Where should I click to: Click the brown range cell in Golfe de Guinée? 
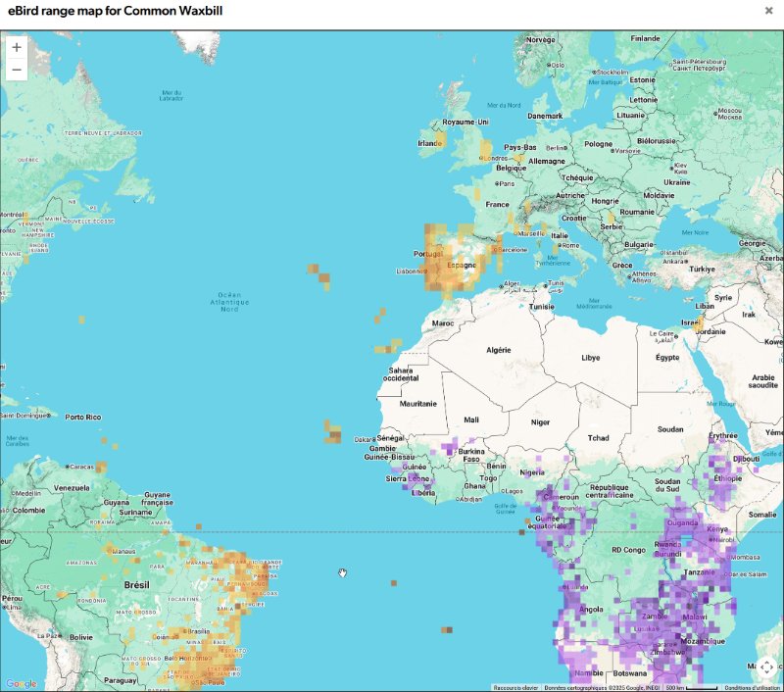pos(521,532)
